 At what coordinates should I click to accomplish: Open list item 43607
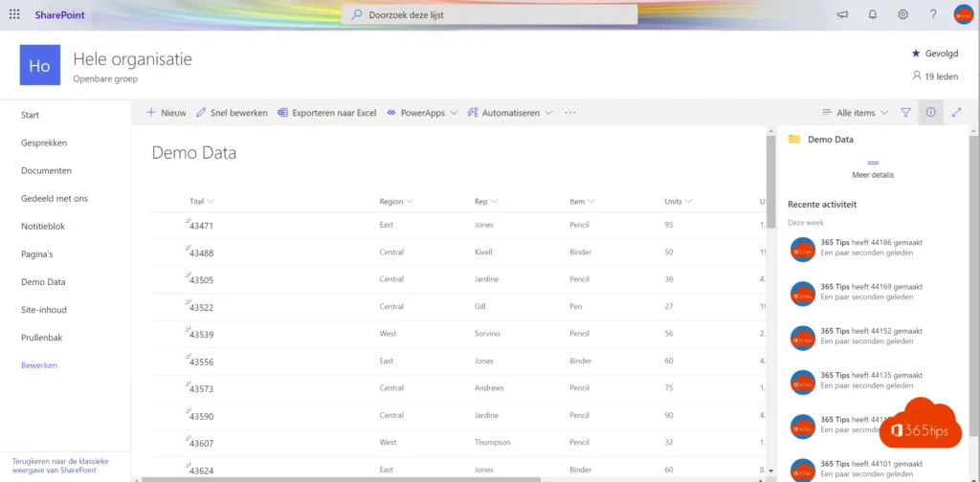pyautogui.click(x=201, y=443)
